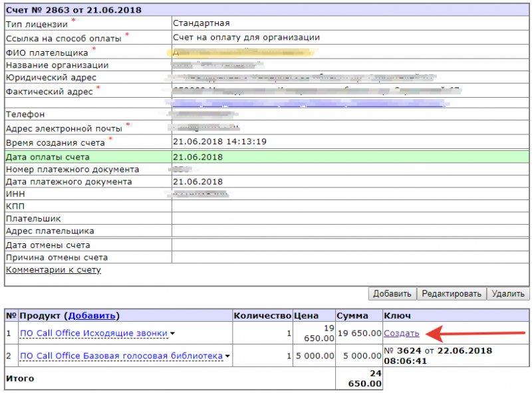Click the Время создания счета label

55,143
